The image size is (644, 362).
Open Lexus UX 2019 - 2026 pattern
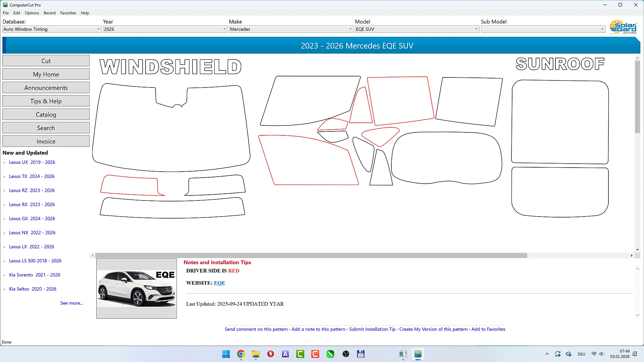[x=32, y=162]
